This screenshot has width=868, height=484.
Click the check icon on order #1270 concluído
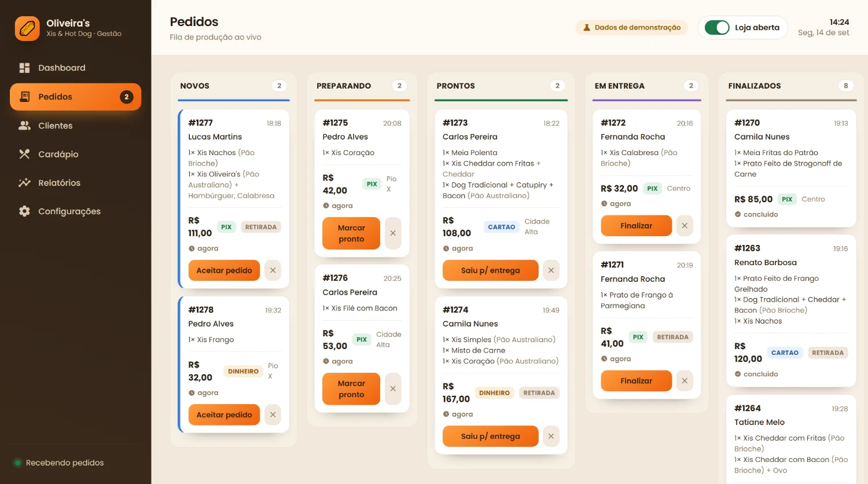coord(738,214)
